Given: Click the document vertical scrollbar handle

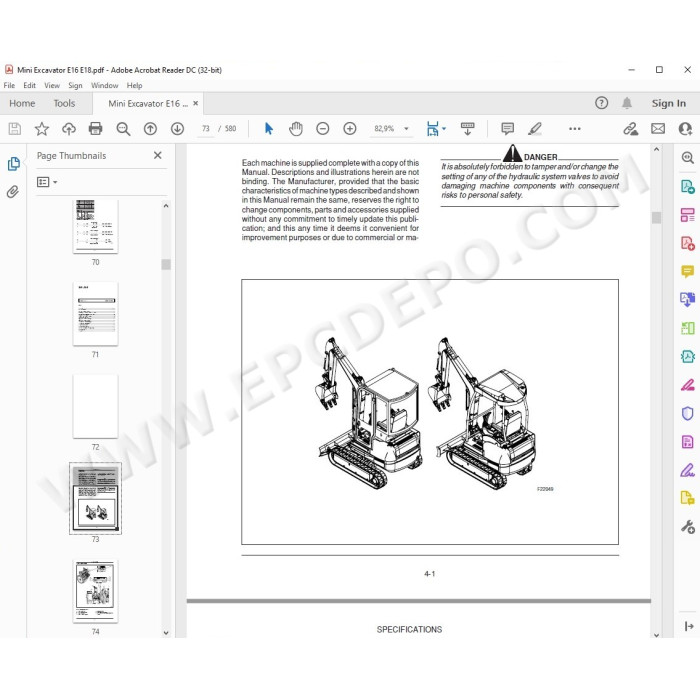Looking at the screenshot, I should [x=656, y=218].
